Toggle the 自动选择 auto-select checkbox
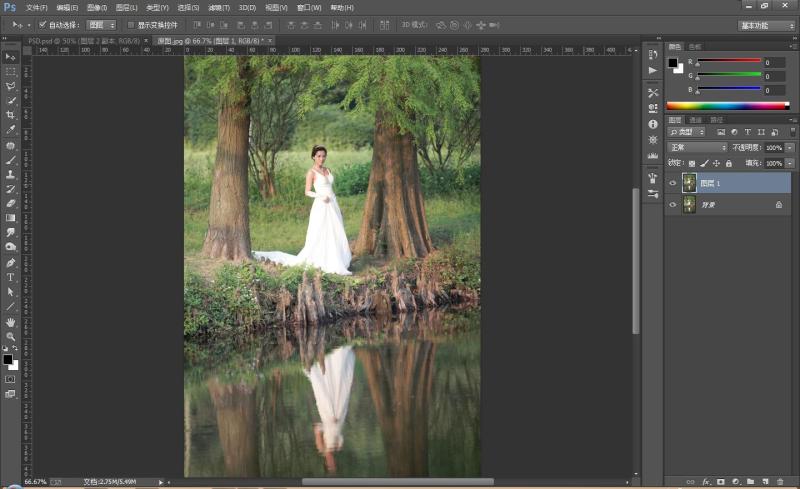The height and width of the screenshot is (489, 800). point(43,25)
